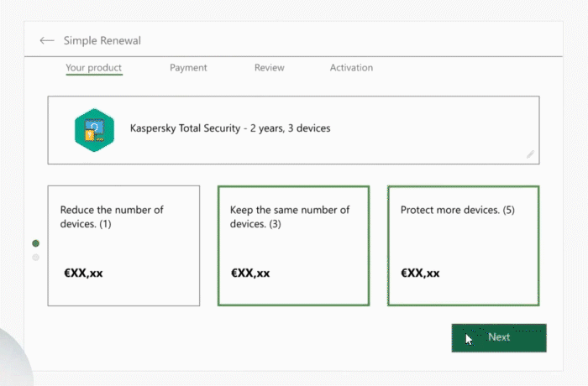
Task: Click the price in the Reduce devices card
Action: coord(83,274)
